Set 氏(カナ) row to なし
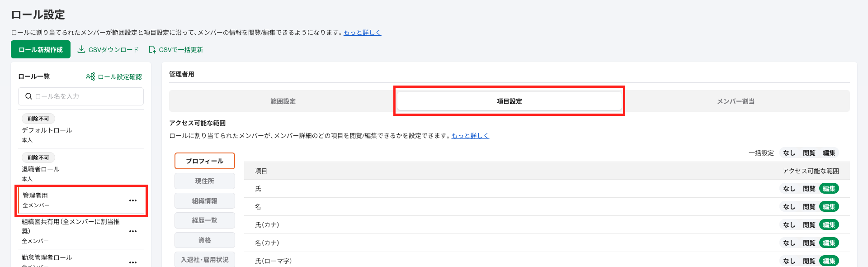The height and width of the screenshot is (267, 868). pyautogui.click(x=789, y=225)
